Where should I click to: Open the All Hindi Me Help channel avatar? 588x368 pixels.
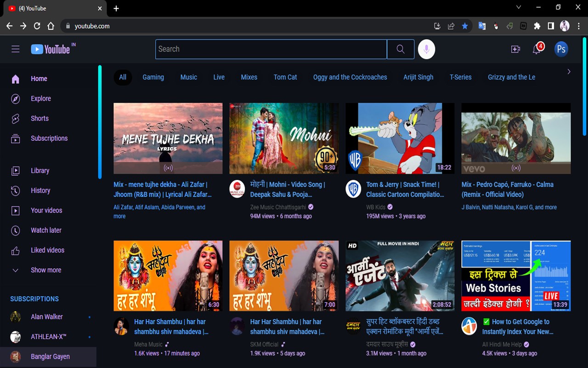pos(469,326)
